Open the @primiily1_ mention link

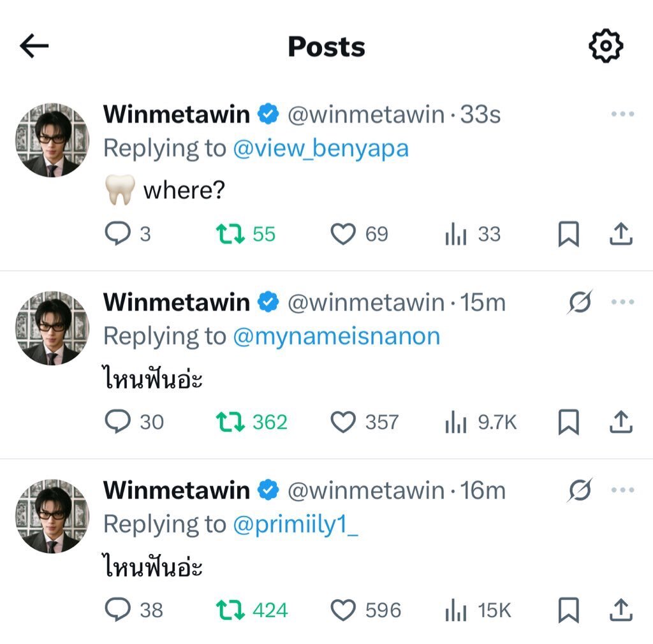pos(295,524)
